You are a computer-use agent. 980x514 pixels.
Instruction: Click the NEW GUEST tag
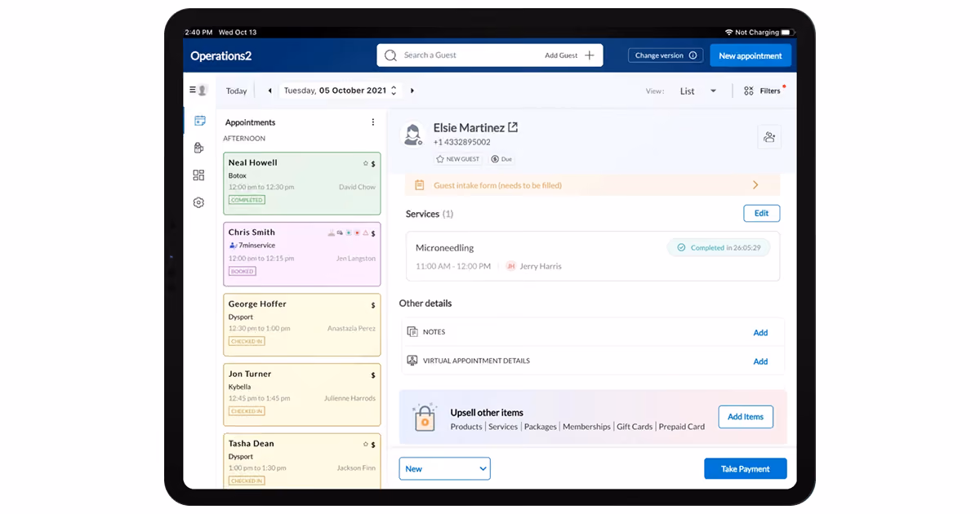(458, 159)
